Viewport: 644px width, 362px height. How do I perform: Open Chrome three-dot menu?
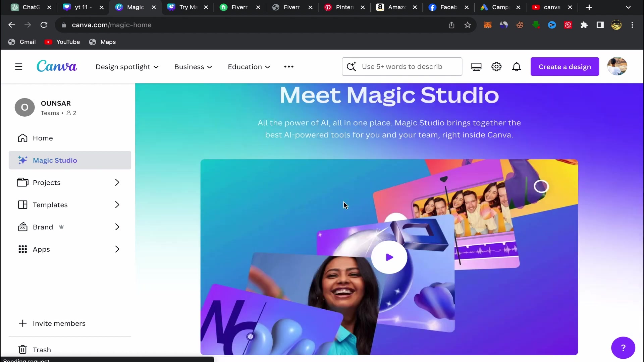(x=632, y=25)
